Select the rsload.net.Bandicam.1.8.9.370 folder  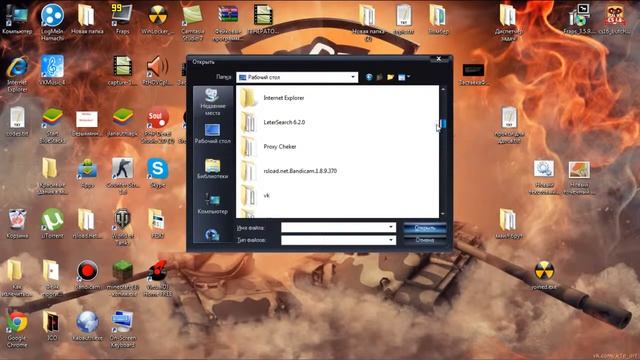tap(300, 171)
